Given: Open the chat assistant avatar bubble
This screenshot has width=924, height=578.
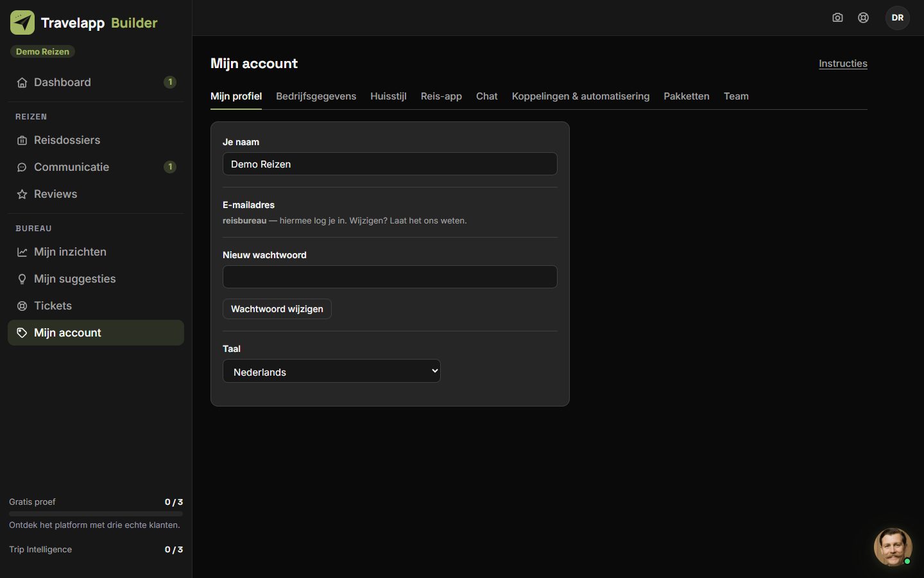Looking at the screenshot, I should [893, 547].
